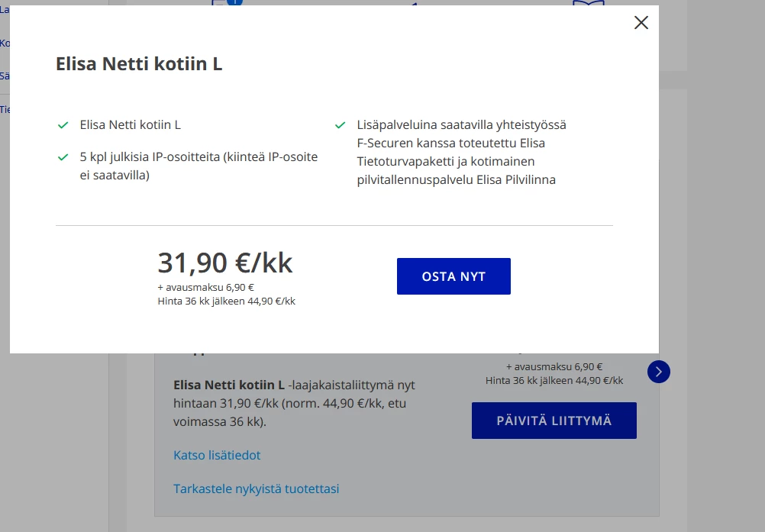Image resolution: width=765 pixels, height=532 pixels.
Task: Close the Elisa Netti kotiin L dialog
Action: point(641,23)
